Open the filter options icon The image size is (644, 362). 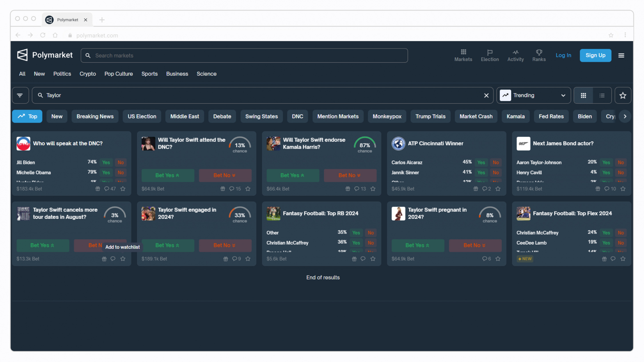[20, 95]
